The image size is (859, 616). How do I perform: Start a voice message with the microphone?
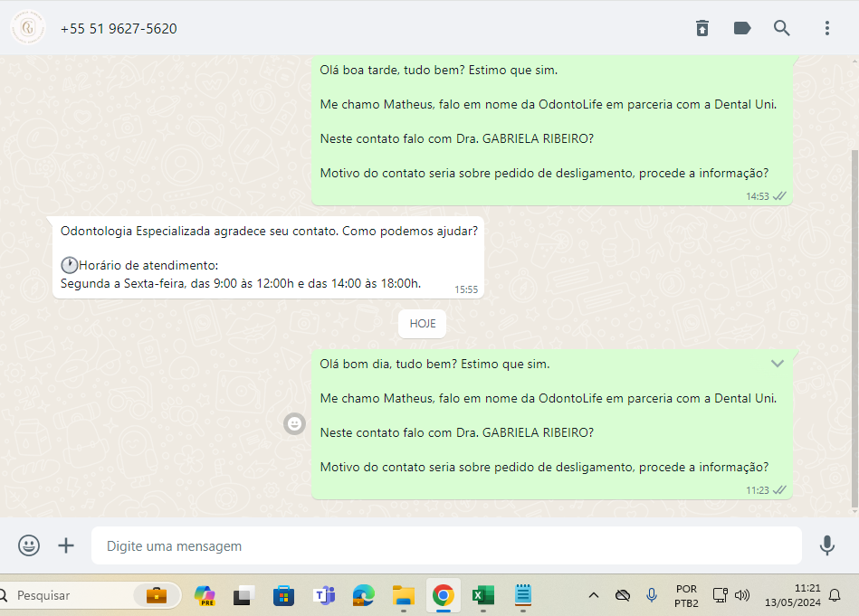tap(826, 545)
